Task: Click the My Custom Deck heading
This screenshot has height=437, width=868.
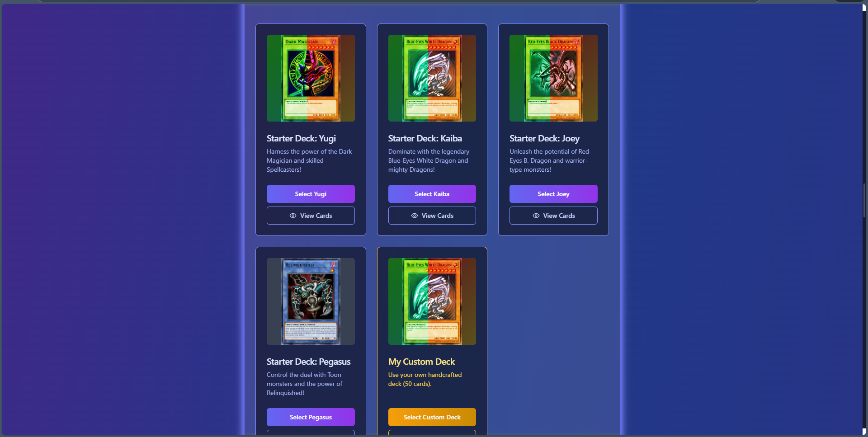Action: [421, 362]
